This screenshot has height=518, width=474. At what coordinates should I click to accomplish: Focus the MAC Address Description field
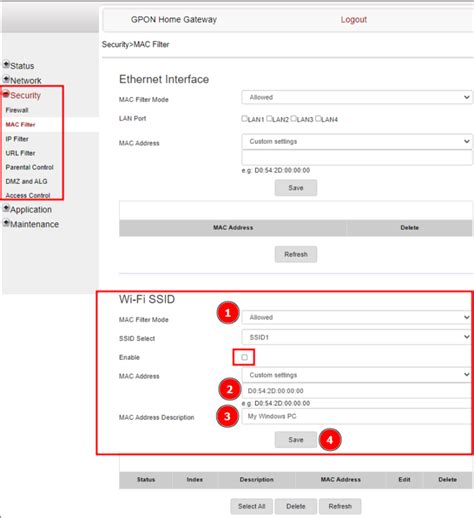pos(357,416)
